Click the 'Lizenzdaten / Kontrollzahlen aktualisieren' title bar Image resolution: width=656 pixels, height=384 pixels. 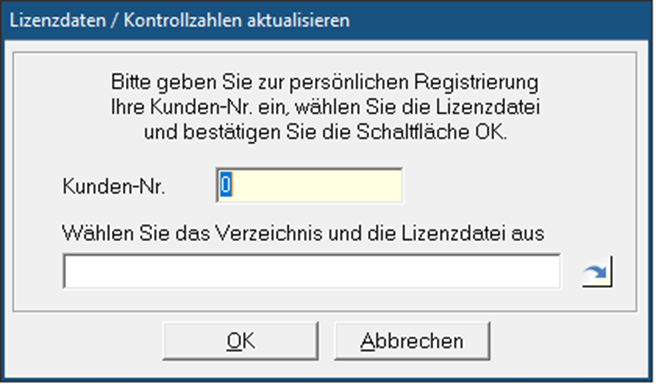coord(328,20)
